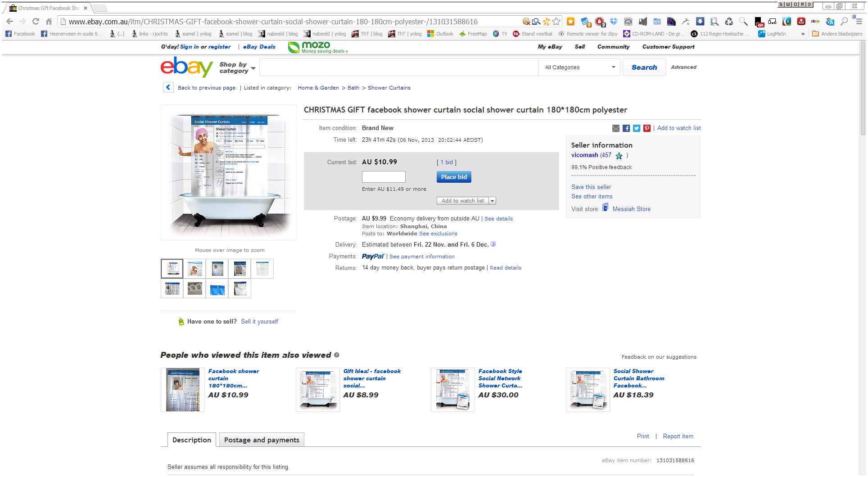Open the Outlook bookmark

coord(440,34)
